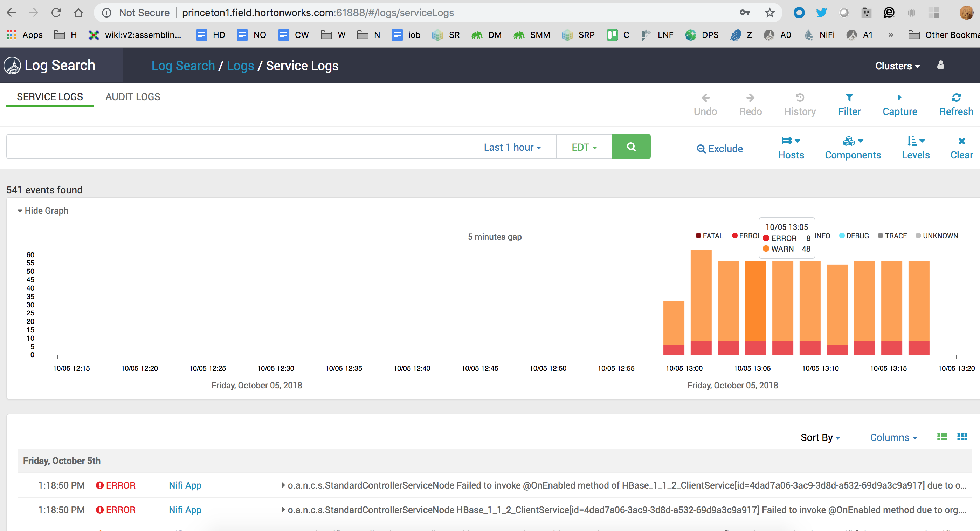
Task: Open the EDT timezone dropdown
Action: (x=584, y=147)
